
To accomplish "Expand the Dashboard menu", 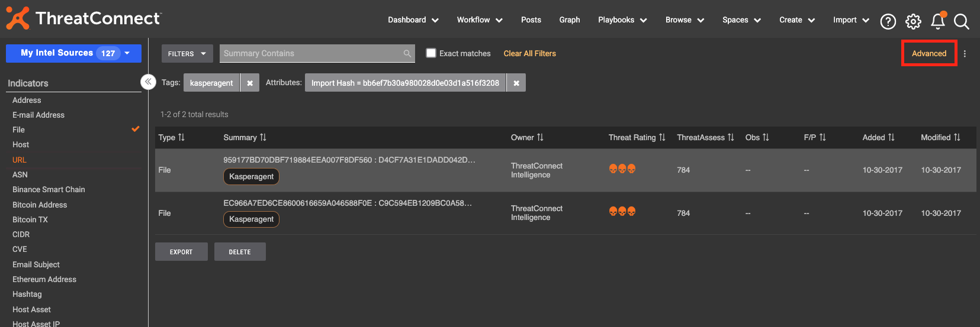I will [413, 20].
